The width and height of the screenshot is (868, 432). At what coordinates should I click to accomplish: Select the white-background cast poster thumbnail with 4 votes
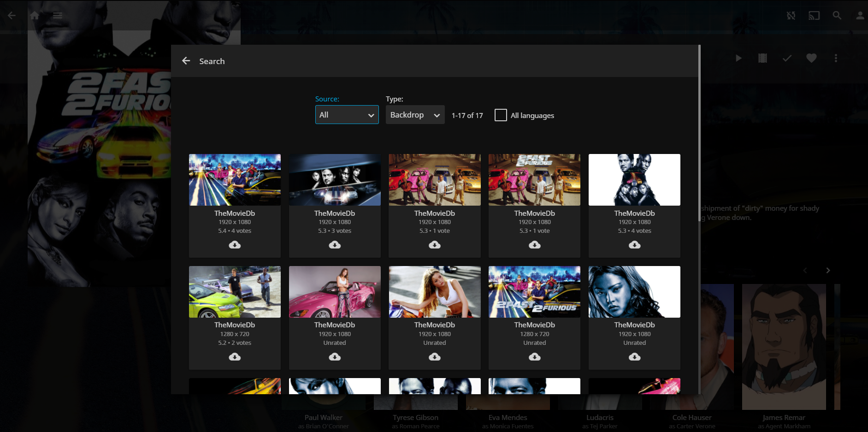tap(635, 180)
